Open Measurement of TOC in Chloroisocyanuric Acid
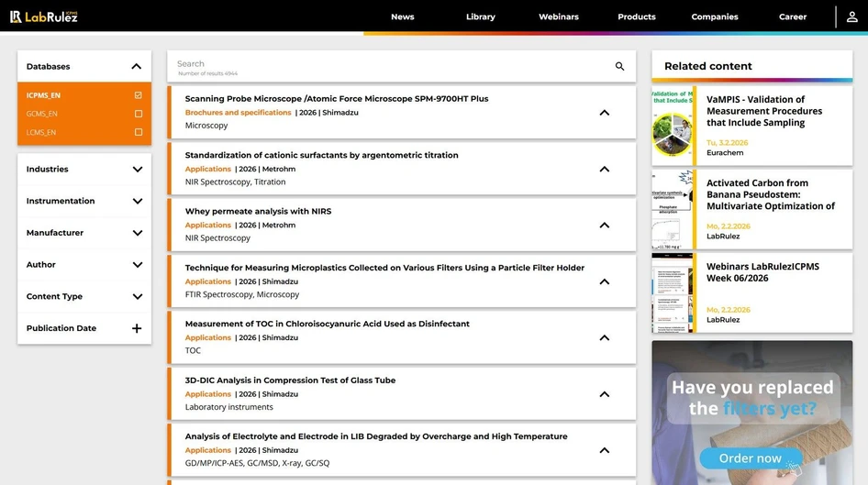Screen dimensions: 868x485 click(328, 324)
